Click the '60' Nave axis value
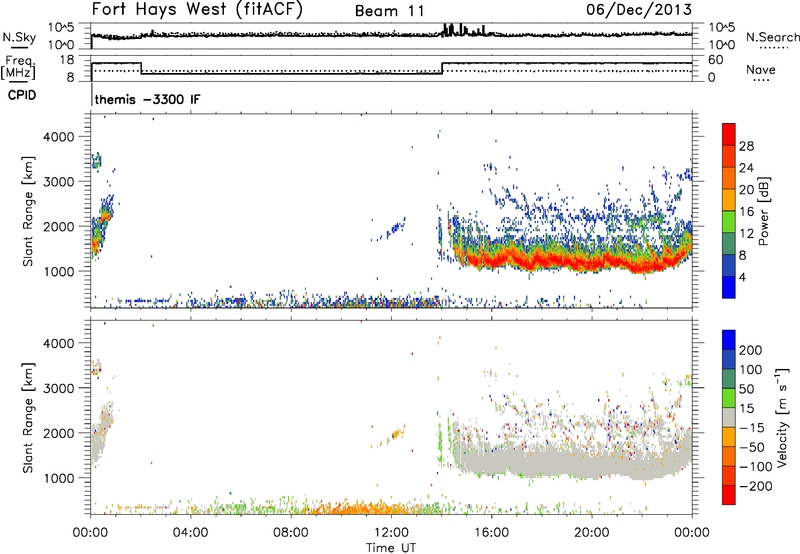800x554 pixels. [x=716, y=60]
